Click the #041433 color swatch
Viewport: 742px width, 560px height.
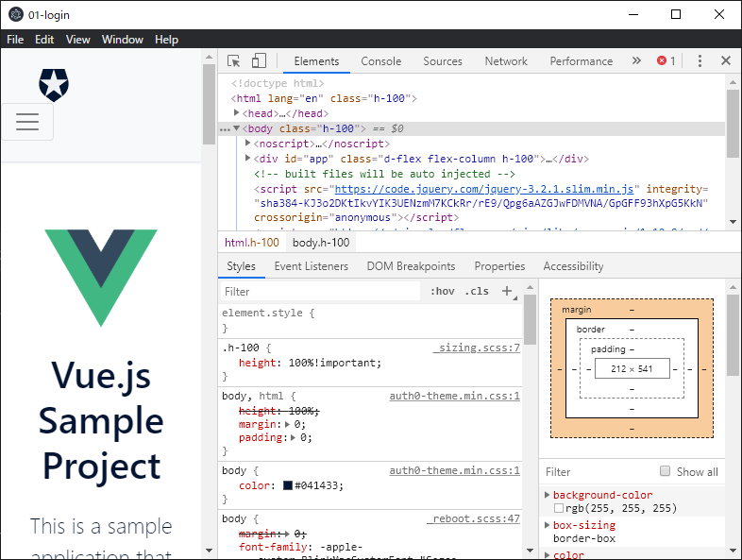pos(288,485)
